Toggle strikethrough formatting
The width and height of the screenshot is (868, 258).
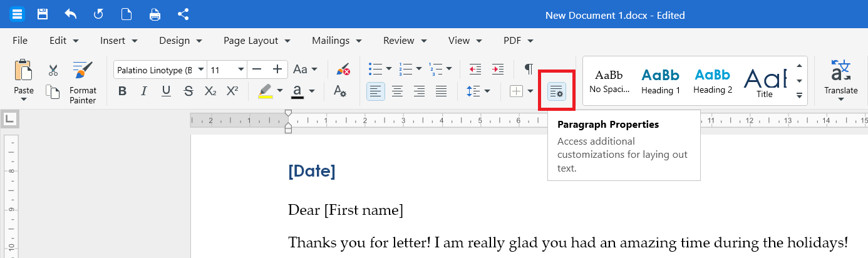click(x=189, y=91)
